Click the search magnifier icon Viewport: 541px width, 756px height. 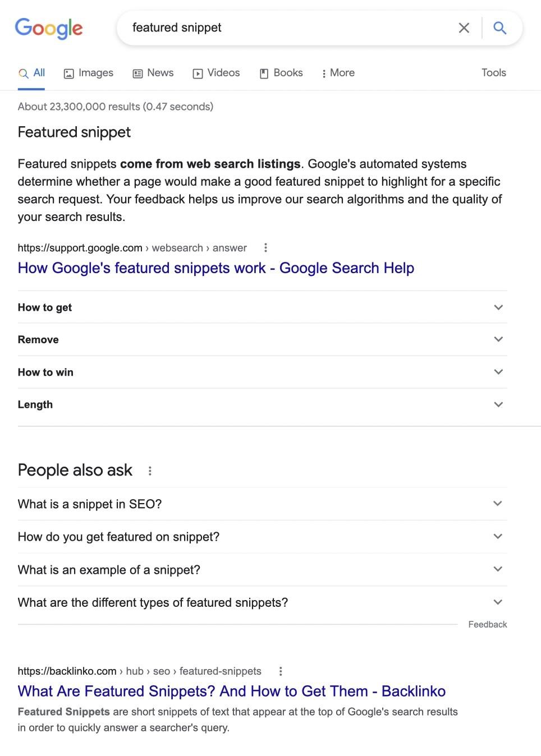click(499, 27)
